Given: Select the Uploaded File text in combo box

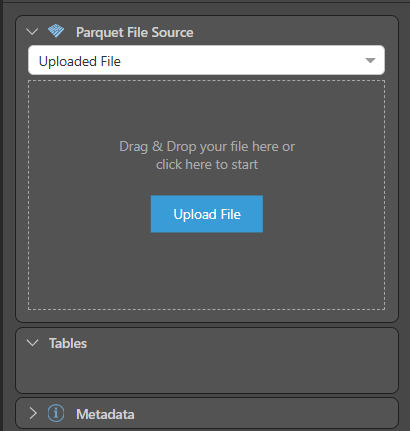Looking at the screenshot, I should click(x=80, y=61).
